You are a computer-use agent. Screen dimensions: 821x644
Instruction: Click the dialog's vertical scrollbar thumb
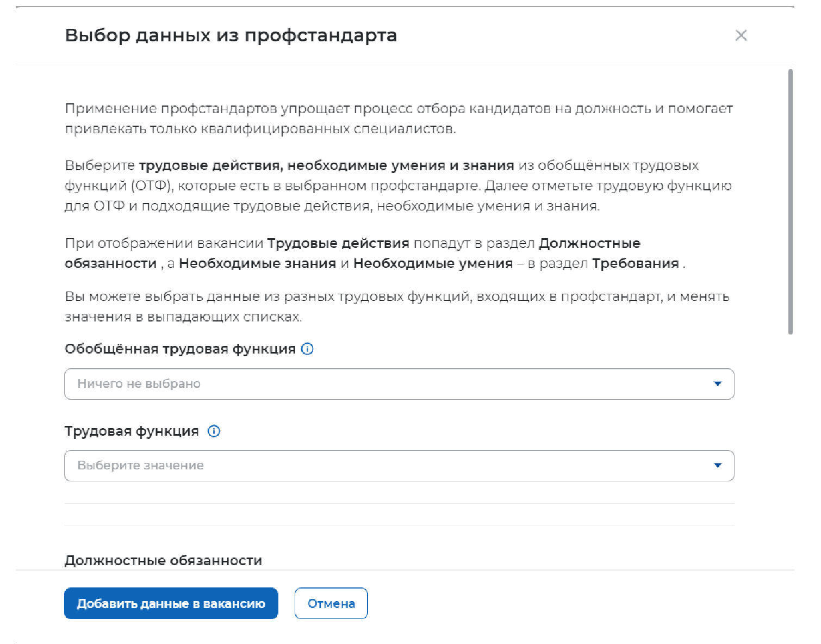point(790,201)
